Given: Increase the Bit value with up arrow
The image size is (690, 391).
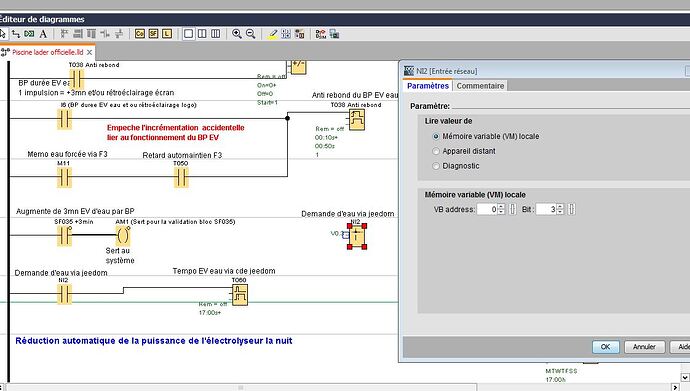Looking at the screenshot, I should pos(560,207).
